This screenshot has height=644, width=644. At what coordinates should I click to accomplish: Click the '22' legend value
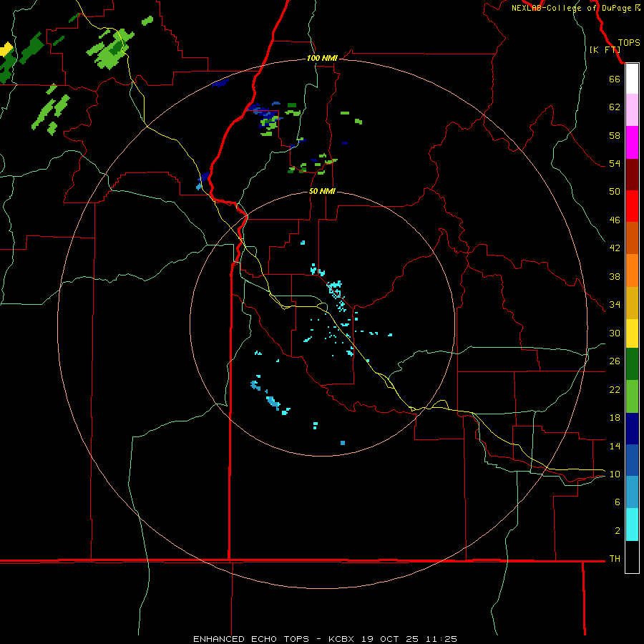(615, 389)
